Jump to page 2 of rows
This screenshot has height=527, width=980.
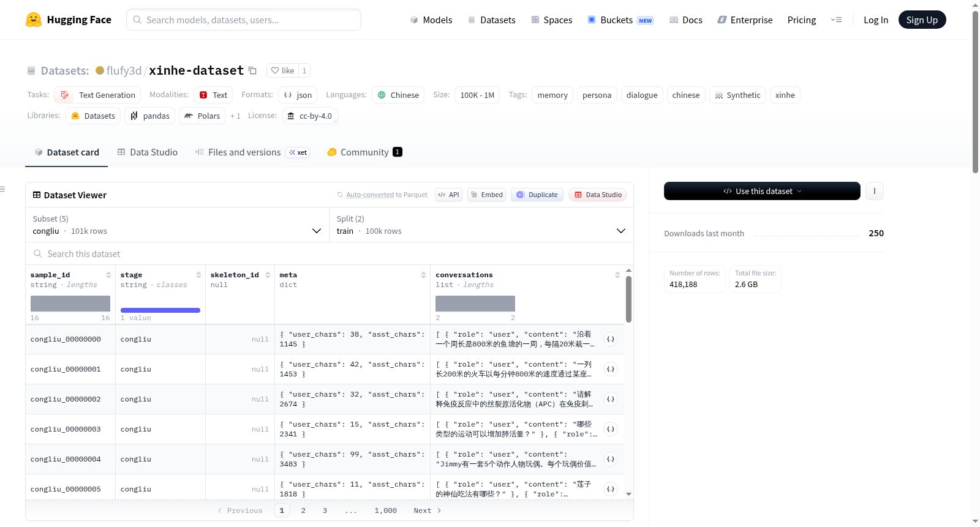303,510
